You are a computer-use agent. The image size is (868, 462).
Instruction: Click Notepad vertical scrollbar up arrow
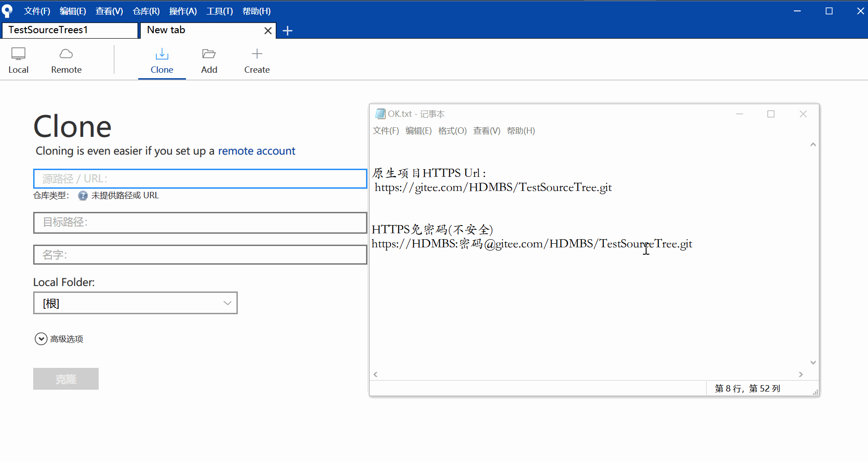click(813, 145)
